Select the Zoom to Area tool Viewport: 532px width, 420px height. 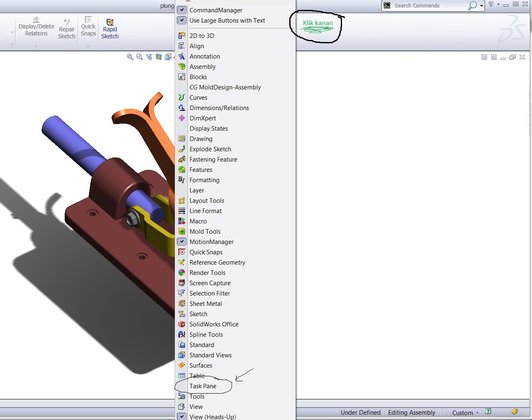[x=139, y=57]
